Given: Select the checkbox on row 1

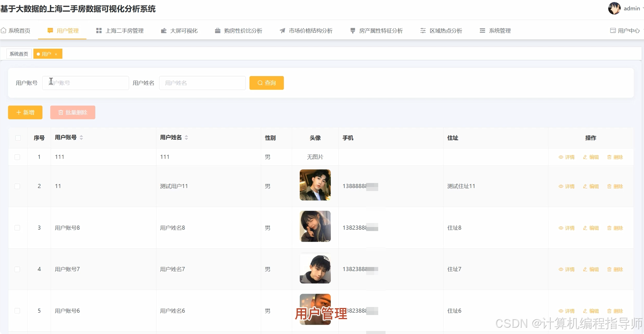Looking at the screenshot, I should (18, 157).
